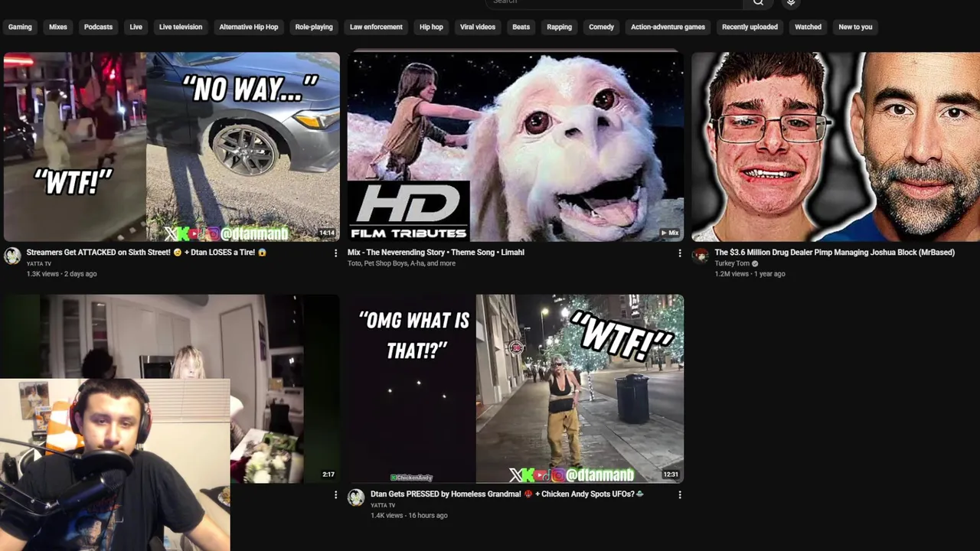
Task: Select the Recently uploaded chip
Action: click(x=750, y=27)
